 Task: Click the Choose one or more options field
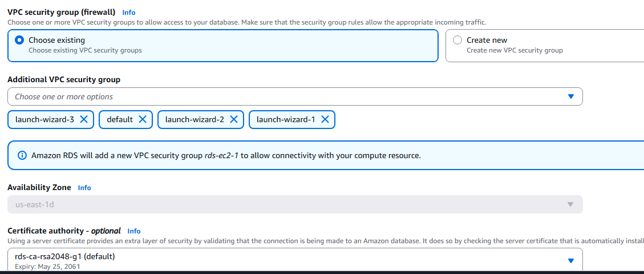click(295, 96)
